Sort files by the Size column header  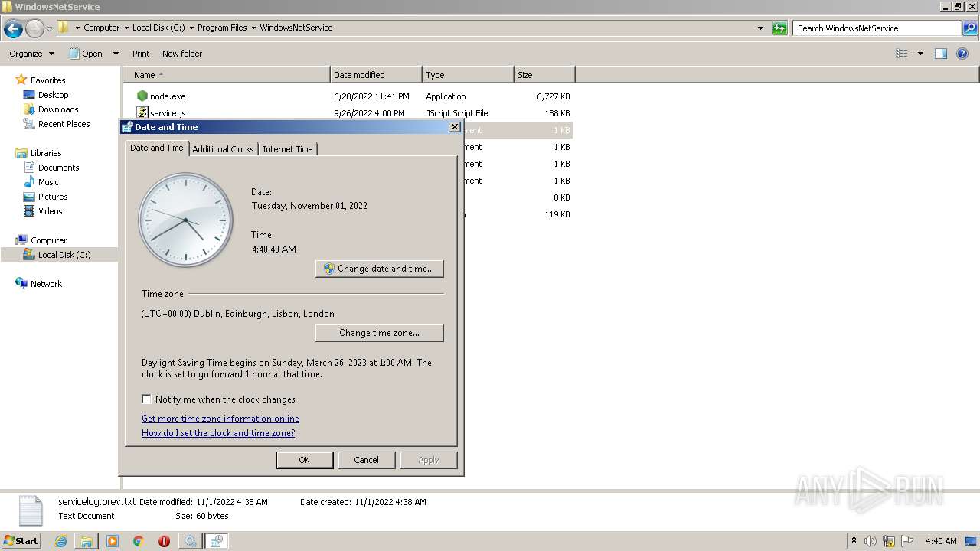[x=544, y=75]
